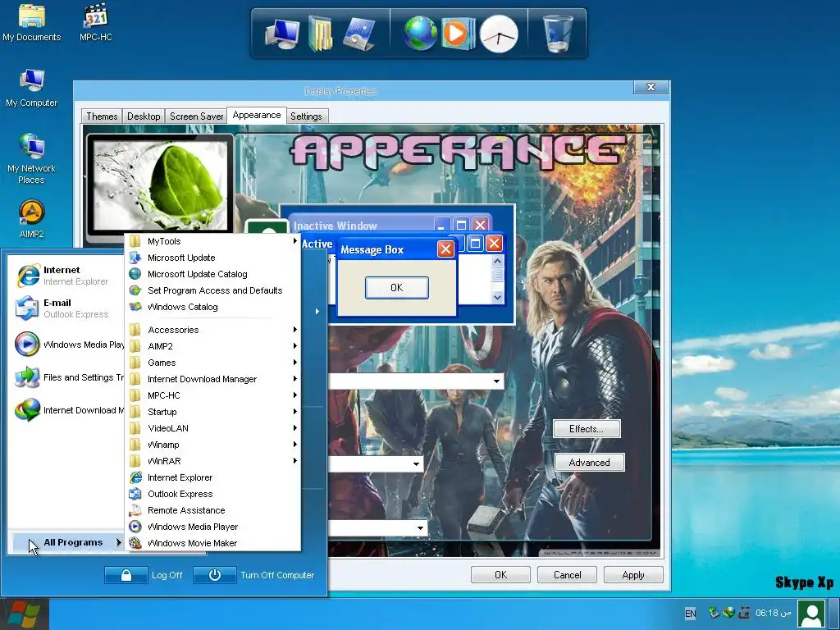
Task: Open Internet Explorer in All Programs list
Action: (x=212, y=477)
